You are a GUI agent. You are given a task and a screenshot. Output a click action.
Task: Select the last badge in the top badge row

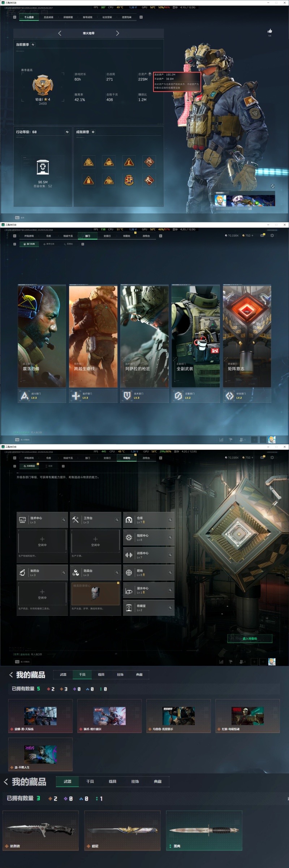tap(149, 162)
